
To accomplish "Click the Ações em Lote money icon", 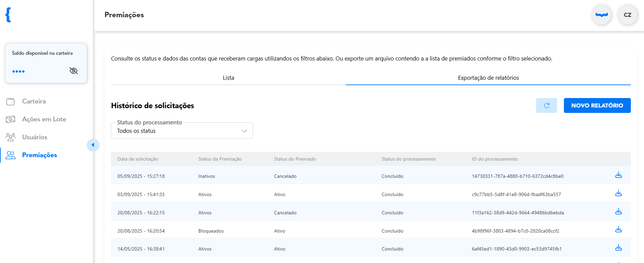I will 10,119.
